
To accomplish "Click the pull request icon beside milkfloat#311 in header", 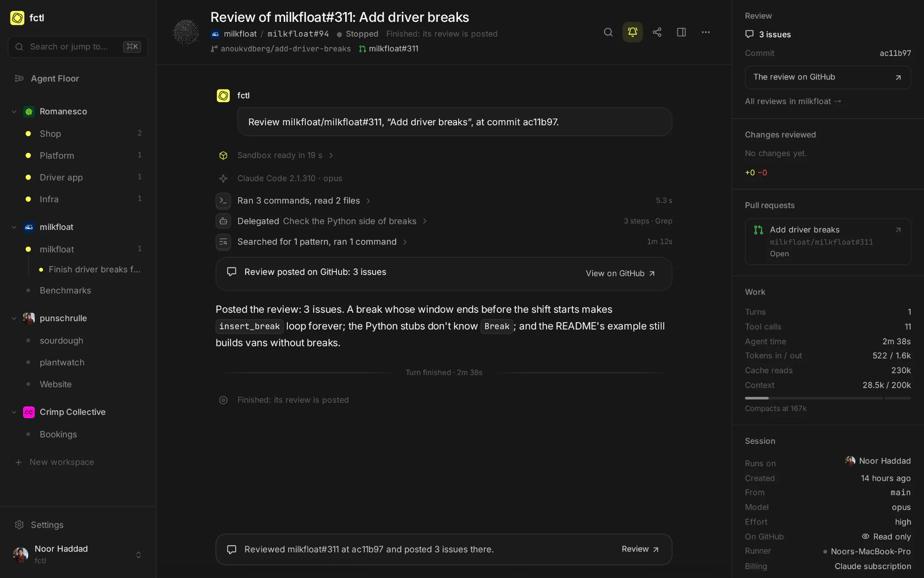I will click(362, 49).
